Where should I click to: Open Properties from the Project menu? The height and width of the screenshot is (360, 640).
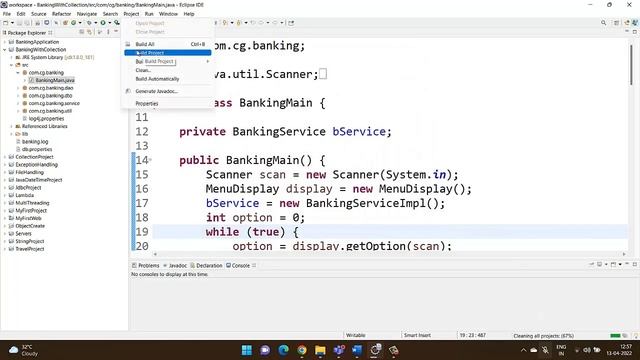168,104
